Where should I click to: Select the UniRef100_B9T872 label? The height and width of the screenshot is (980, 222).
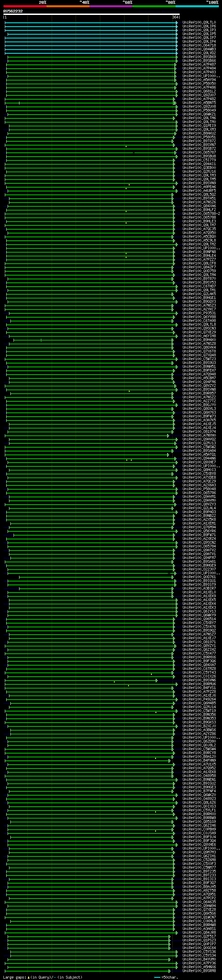tap(199, 141)
